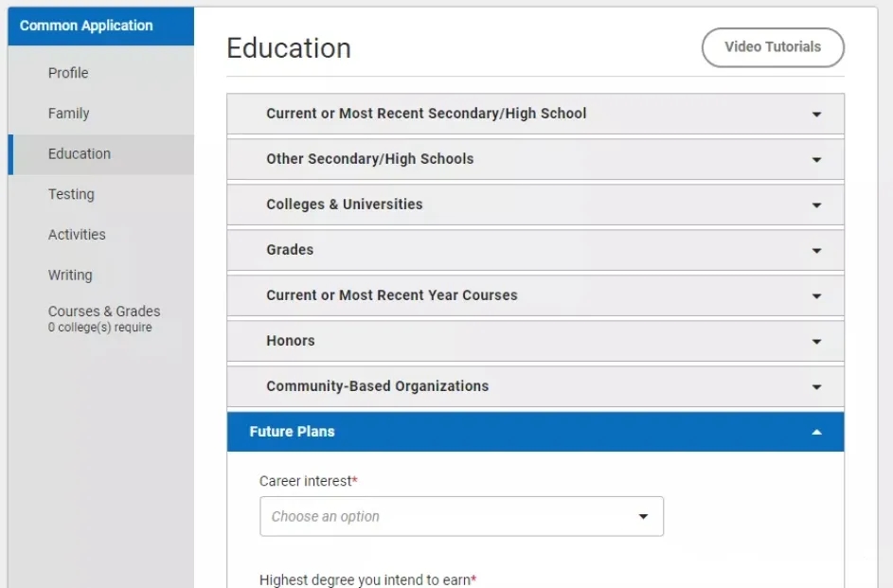The height and width of the screenshot is (588, 893).
Task: Collapse the Future Plans section title
Action: coord(292,432)
